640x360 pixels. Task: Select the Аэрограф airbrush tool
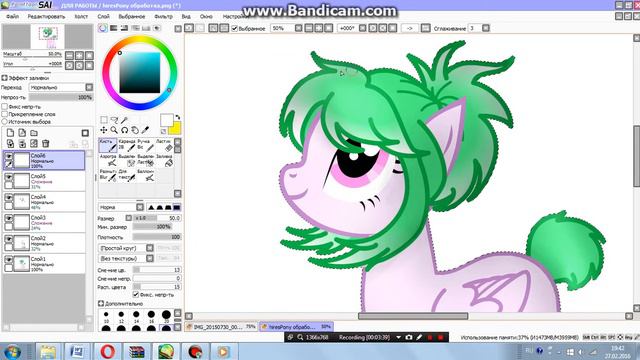point(108,160)
